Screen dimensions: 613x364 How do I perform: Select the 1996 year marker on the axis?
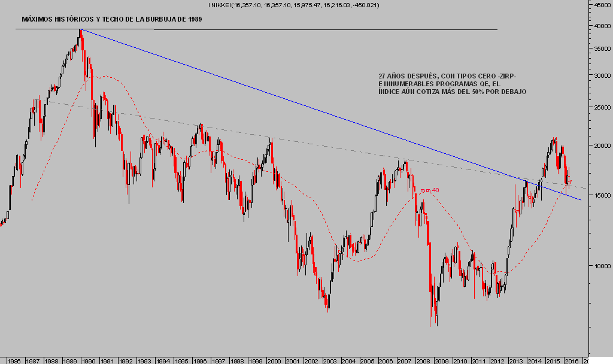coord(200,361)
